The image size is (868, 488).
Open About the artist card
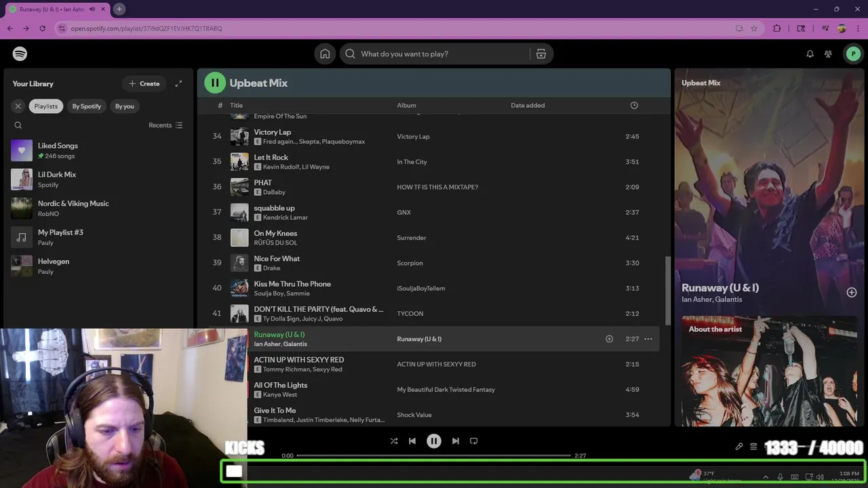tap(769, 371)
